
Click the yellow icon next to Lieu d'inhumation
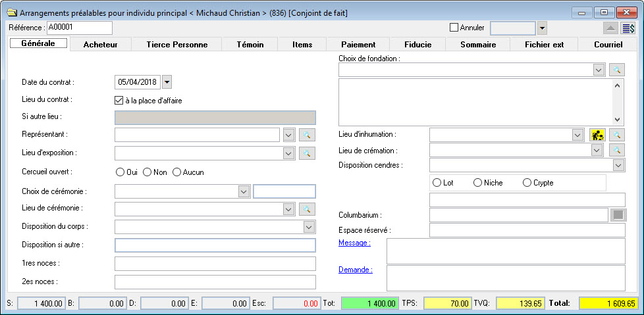tap(597, 135)
